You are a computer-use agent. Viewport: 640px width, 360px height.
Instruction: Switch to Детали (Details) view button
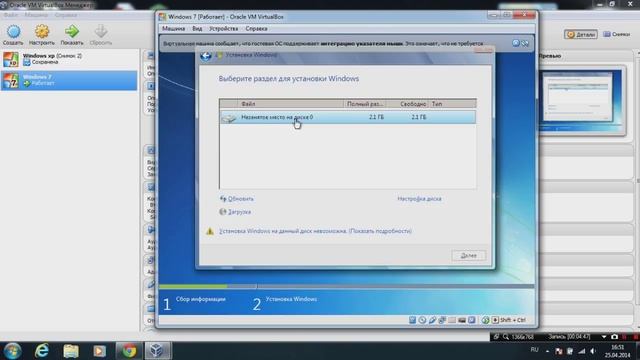click(581, 34)
